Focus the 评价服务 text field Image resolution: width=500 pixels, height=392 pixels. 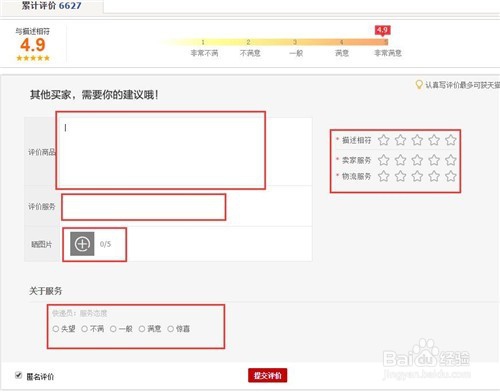[144, 207]
